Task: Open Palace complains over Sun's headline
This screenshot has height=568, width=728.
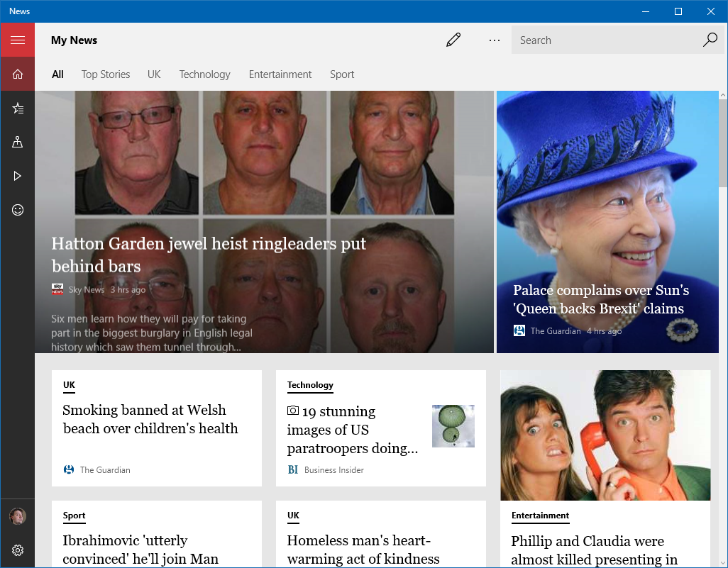Action: click(601, 299)
